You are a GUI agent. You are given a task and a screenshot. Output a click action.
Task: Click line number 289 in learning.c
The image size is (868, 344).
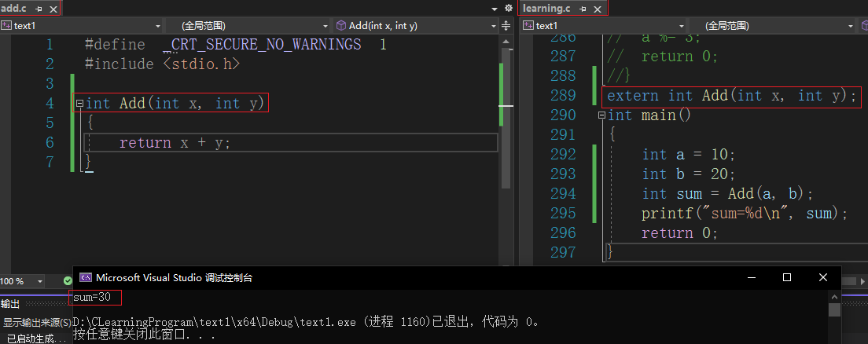pos(564,96)
